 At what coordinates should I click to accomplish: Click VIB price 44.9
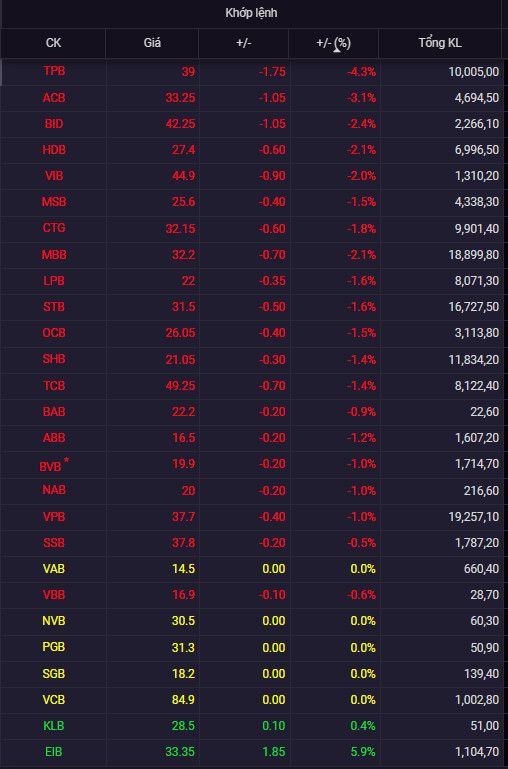point(184,176)
